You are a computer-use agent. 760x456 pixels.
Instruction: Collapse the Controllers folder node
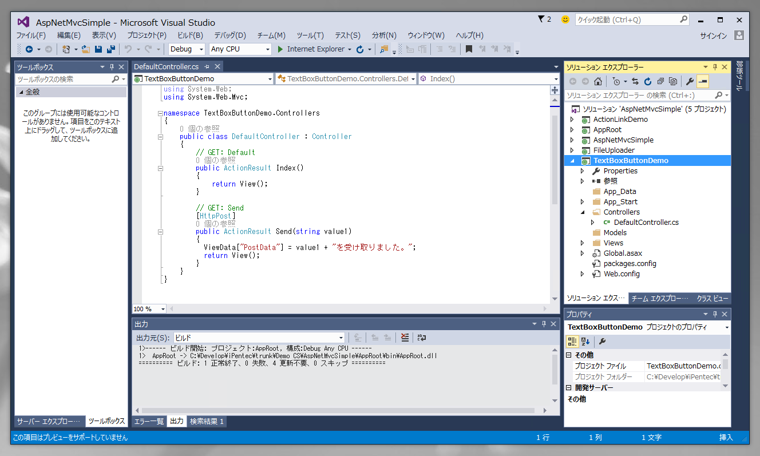pyautogui.click(x=583, y=212)
